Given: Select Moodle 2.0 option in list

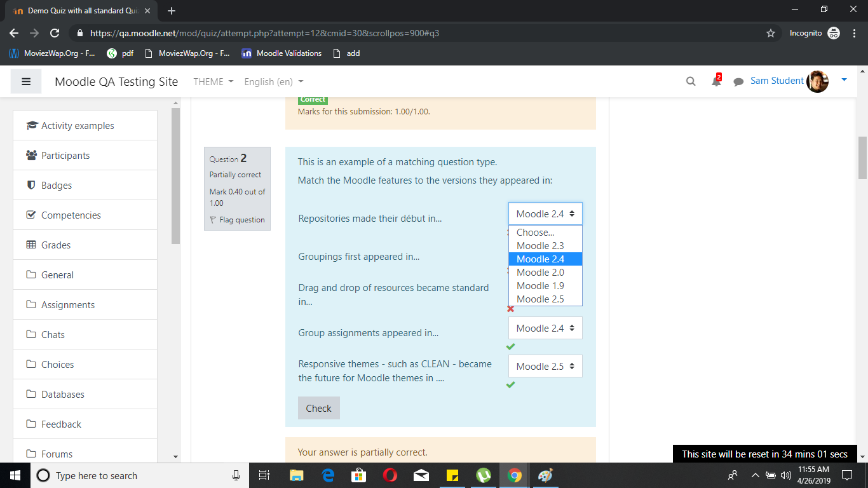Looking at the screenshot, I should [x=545, y=273].
